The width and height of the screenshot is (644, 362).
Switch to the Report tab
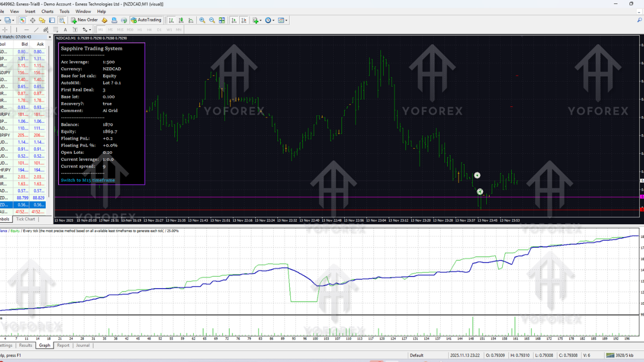[x=62, y=345]
